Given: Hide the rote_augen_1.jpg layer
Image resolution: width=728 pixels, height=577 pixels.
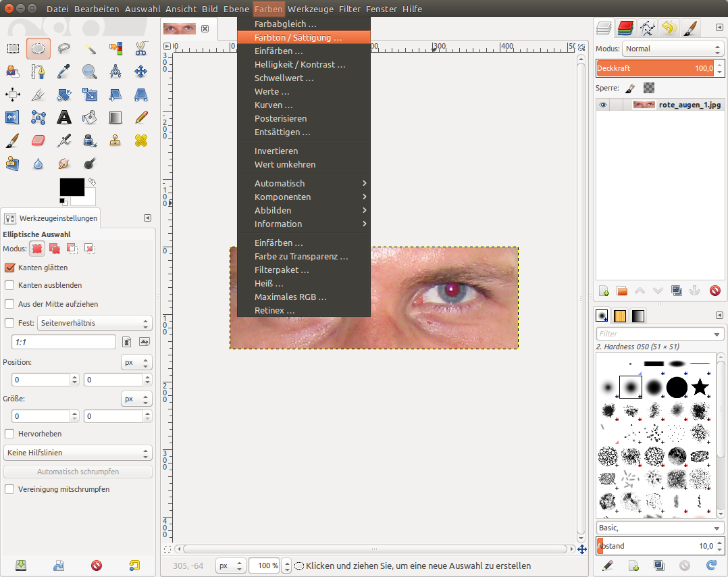Looking at the screenshot, I should [x=603, y=105].
